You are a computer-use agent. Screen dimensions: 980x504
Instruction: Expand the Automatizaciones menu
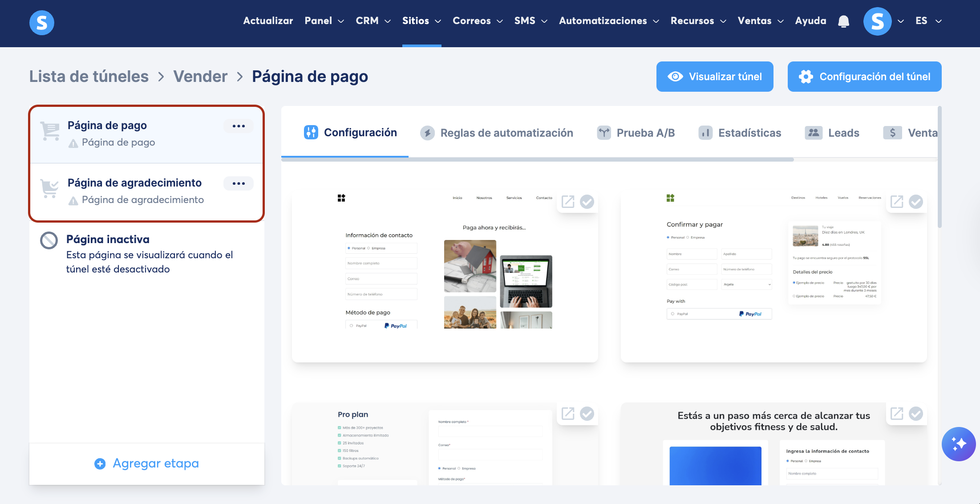pyautogui.click(x=608, y=21)
